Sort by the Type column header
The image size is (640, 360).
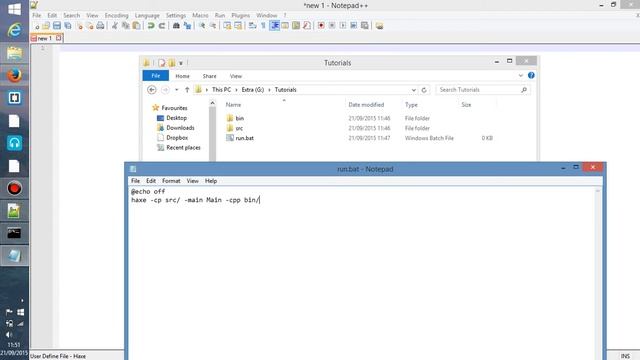(x=411, y=105)
